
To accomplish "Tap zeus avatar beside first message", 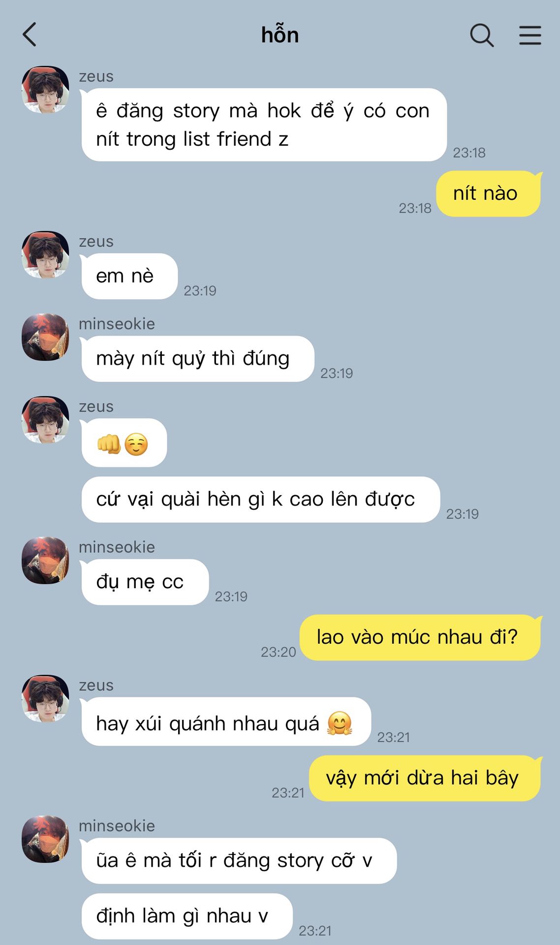I will (45, 90).
